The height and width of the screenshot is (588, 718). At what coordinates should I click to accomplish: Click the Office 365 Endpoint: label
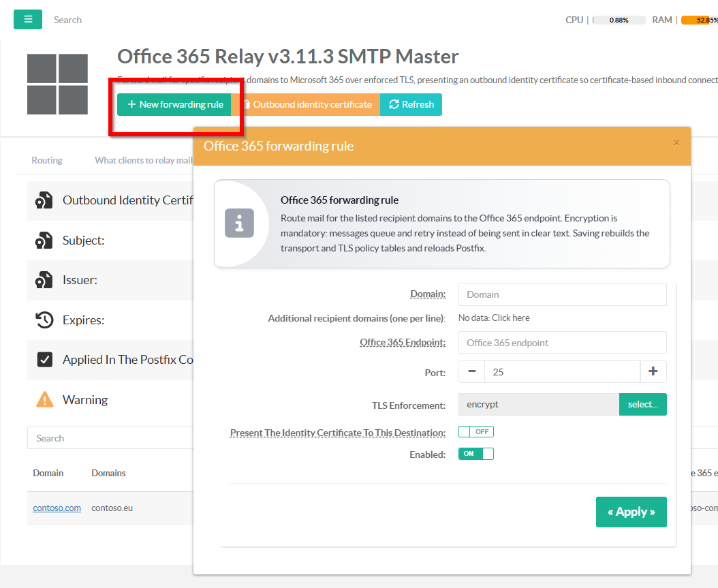[x=403, y=342]
